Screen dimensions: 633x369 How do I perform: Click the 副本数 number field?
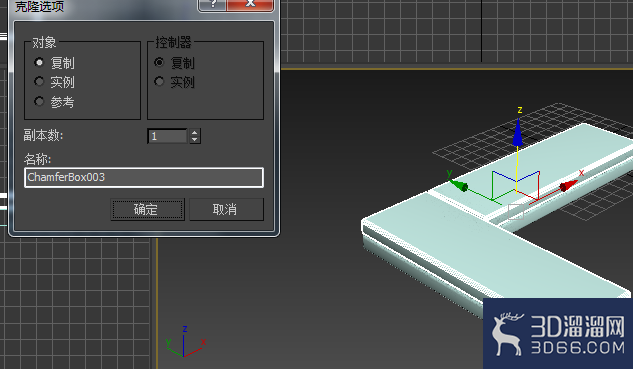click(168, 136)
